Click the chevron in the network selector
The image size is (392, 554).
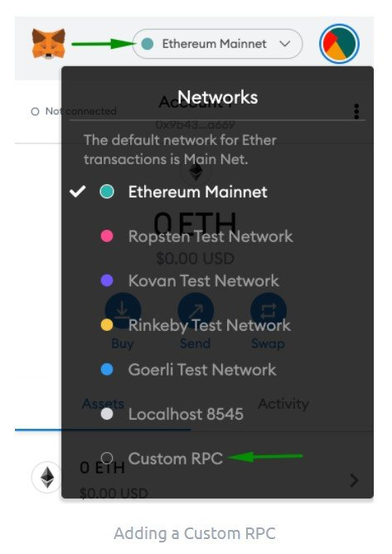point(284,44)
